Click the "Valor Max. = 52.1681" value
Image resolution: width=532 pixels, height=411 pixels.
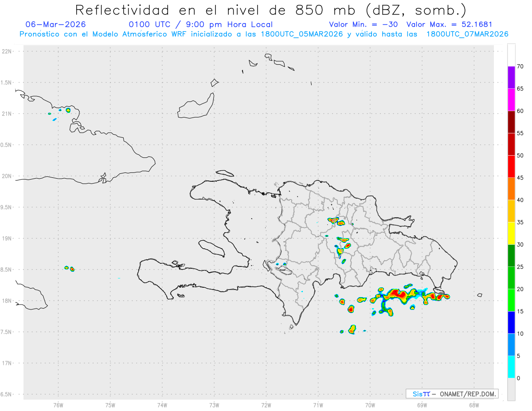(x=449, y=24)
